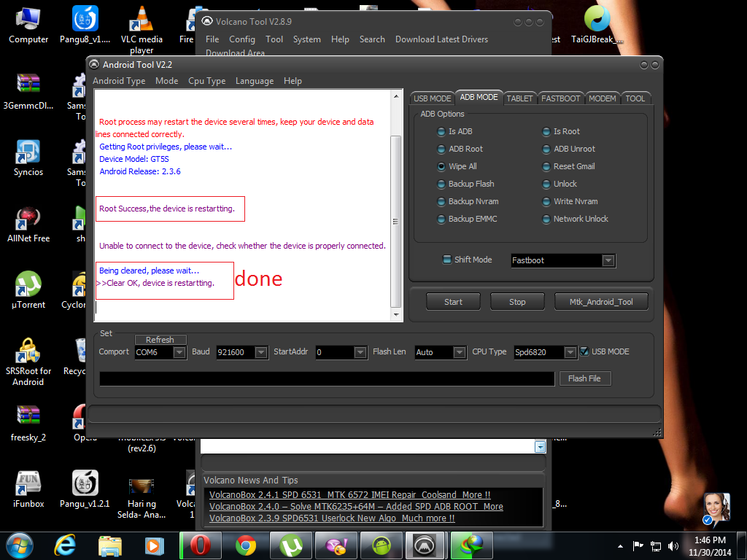The width and height of the screenshot is (747, 560).
Task: Select the Is ADB radio option
Action: coord(441,131)
